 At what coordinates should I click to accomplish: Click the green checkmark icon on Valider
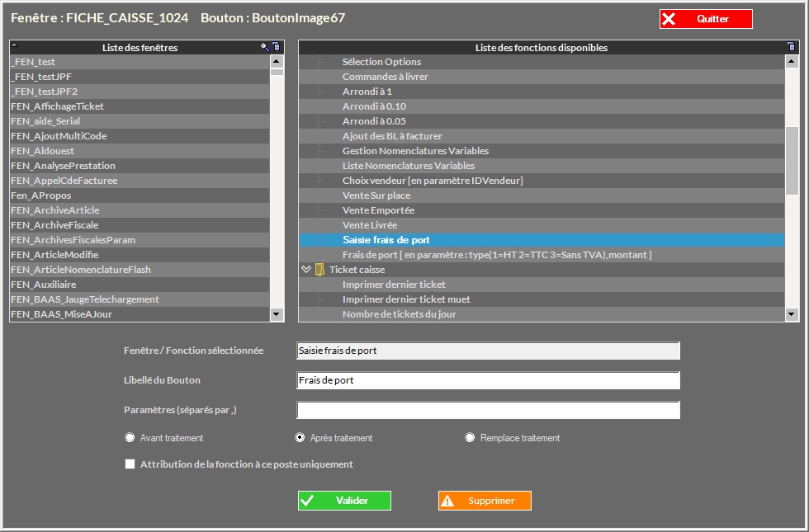pyautogui.click(x=308, y=501)
